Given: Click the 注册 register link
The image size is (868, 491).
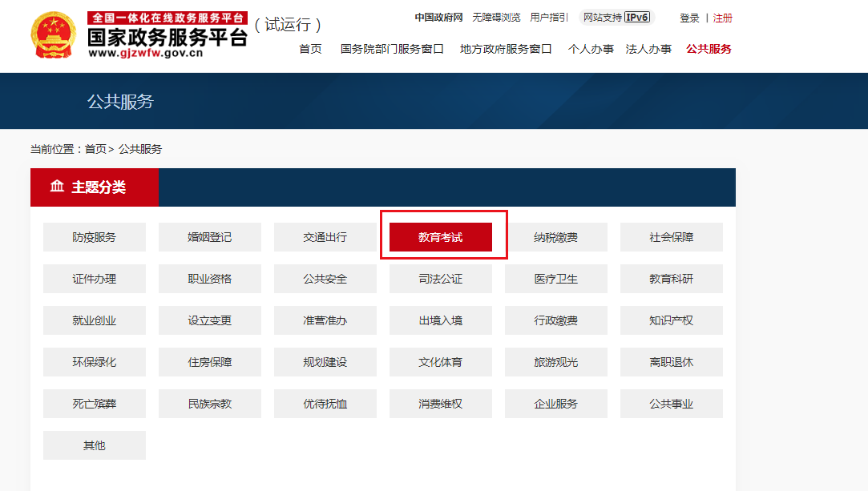Looking at the screenshot, I should click(722, 18).
